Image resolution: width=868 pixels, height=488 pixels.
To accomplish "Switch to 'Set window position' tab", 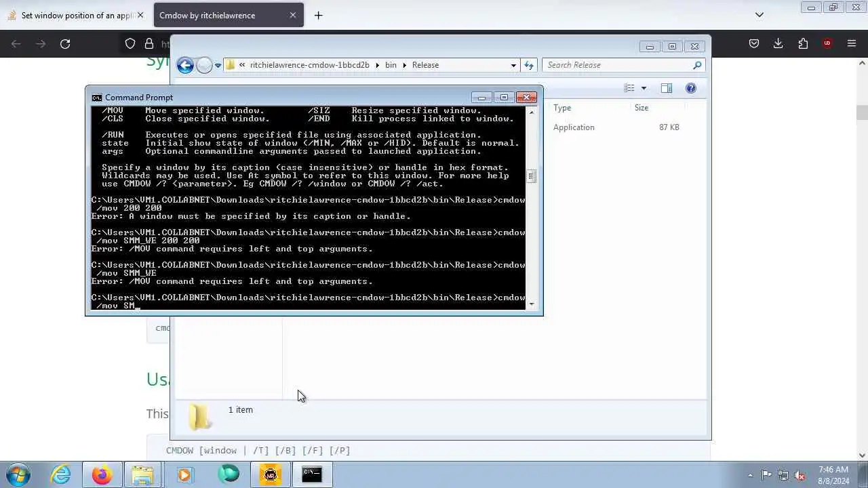I will click(77, 15).
